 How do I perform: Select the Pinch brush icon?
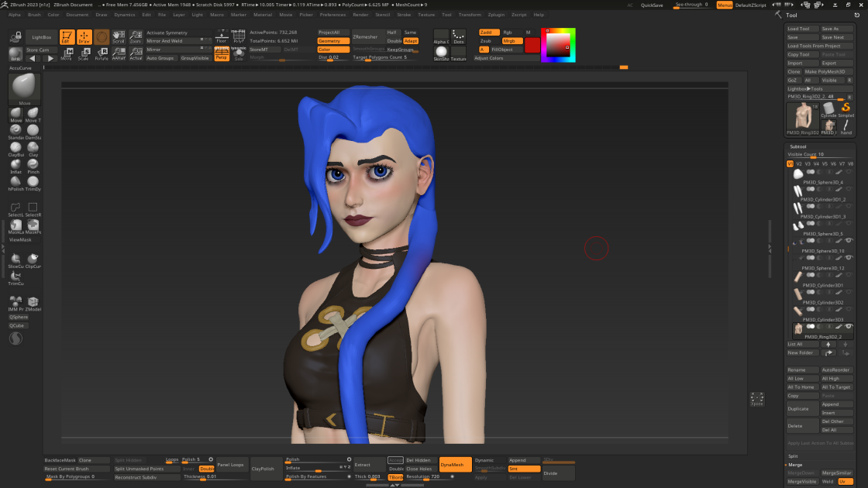point(33,166)
